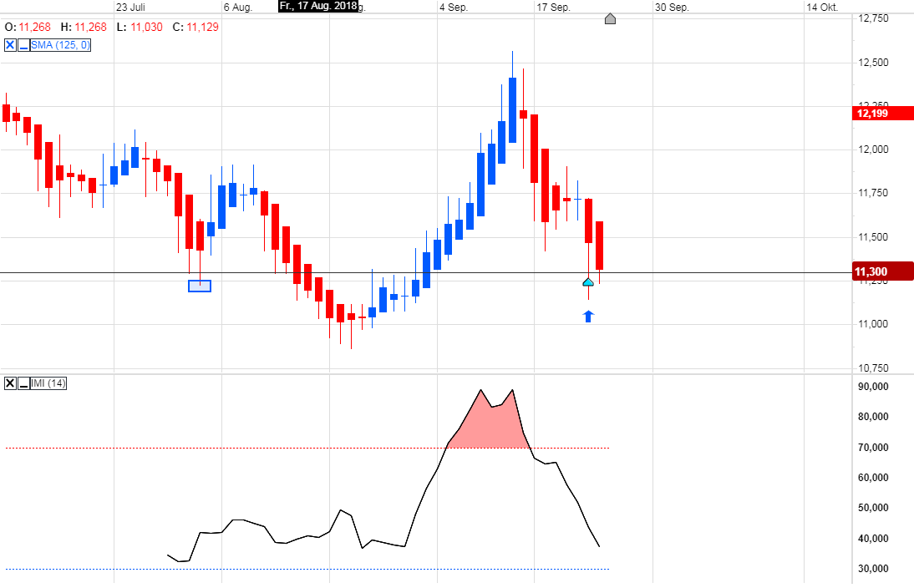Image resolution: width=914 pixels, height=588 pixels.
Task: Click the cyan triangle marker under the red candle
Action: [x=588, y=283]
